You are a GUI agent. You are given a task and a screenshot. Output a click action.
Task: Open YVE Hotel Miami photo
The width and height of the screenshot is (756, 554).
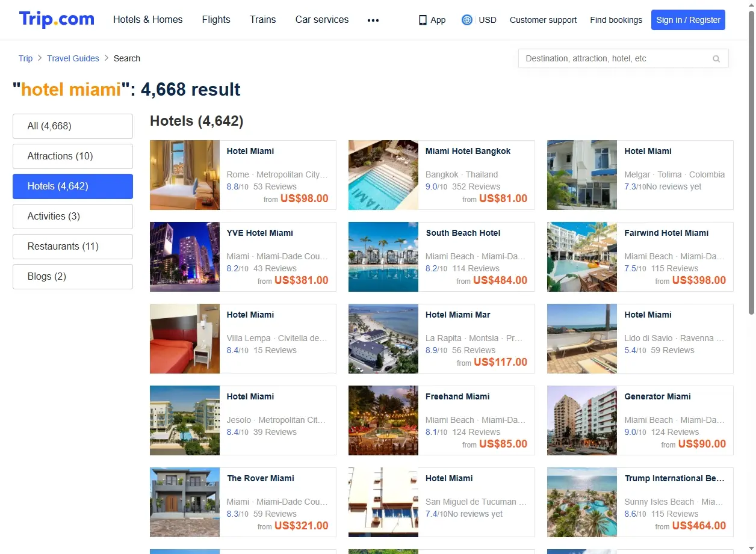coord(185,257)
